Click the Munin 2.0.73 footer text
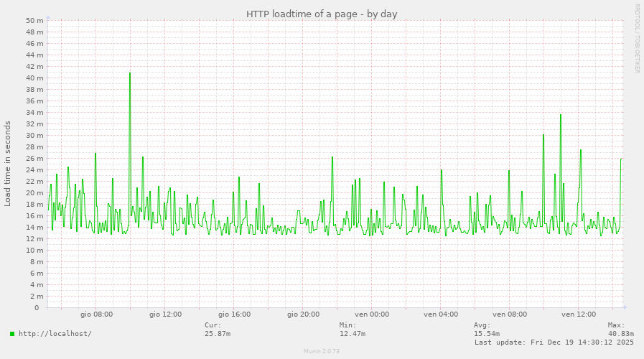 tap(322, 351)
